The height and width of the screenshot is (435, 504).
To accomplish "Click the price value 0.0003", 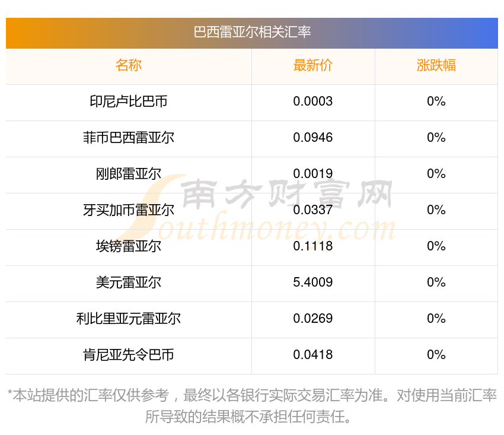I will click(x=312, y=101).
